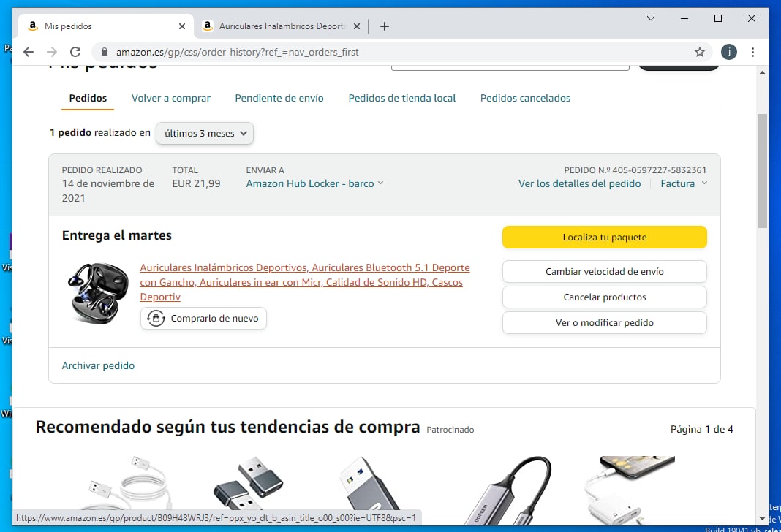This screenshot has height=532, width=781.
Task: Go back with the browser back arrow
Action: [x=29, y=52]
